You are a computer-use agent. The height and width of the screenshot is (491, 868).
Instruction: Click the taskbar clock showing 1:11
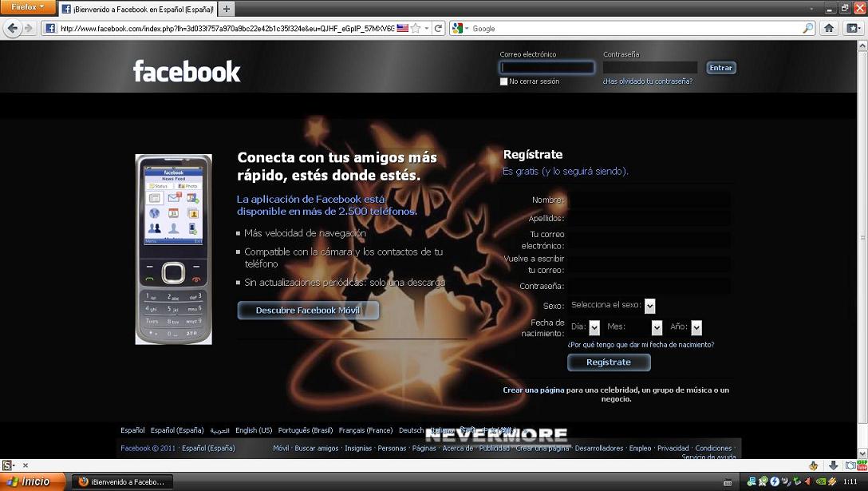click(x=850, y=482)
